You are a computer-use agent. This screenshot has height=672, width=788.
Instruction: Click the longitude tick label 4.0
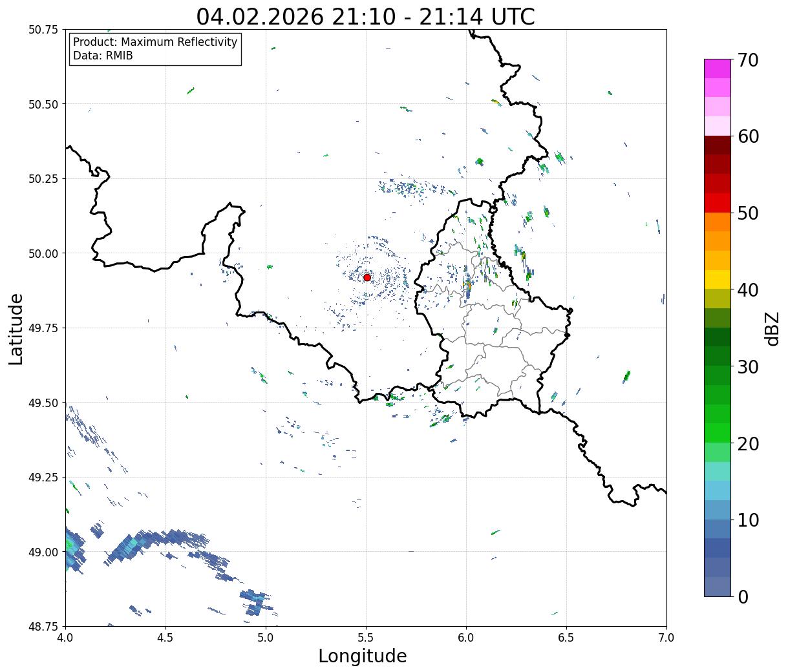pos(65,637)
